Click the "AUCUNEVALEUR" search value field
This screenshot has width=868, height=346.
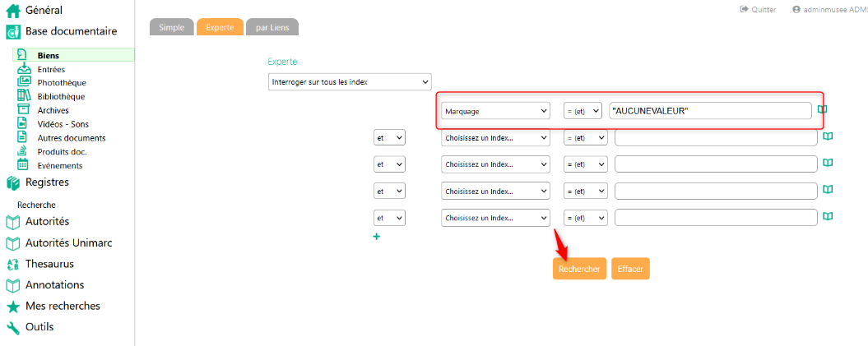[x=710, y=111]
